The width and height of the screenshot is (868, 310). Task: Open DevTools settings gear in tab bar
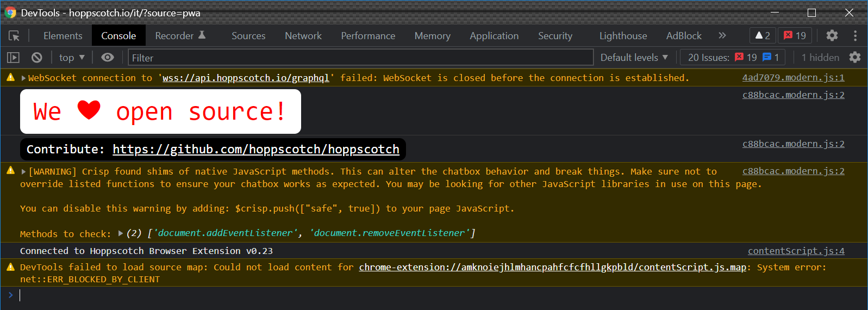tap(832, 35)
